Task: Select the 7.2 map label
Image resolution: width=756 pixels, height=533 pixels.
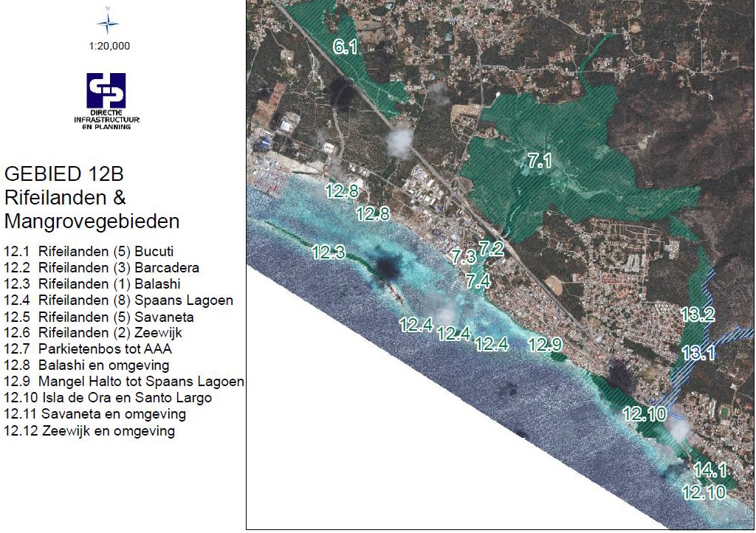Action: 491,248
